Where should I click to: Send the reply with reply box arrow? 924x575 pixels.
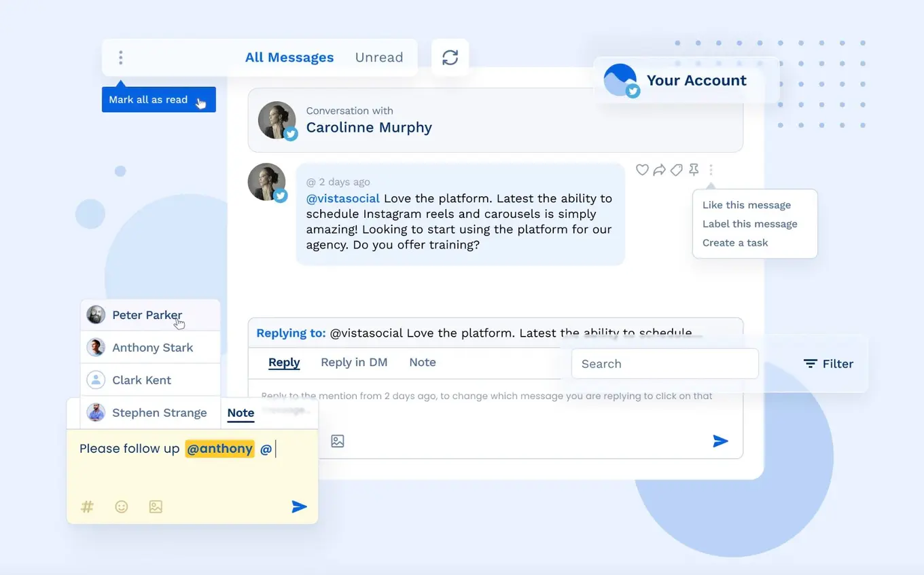[720, 441]
